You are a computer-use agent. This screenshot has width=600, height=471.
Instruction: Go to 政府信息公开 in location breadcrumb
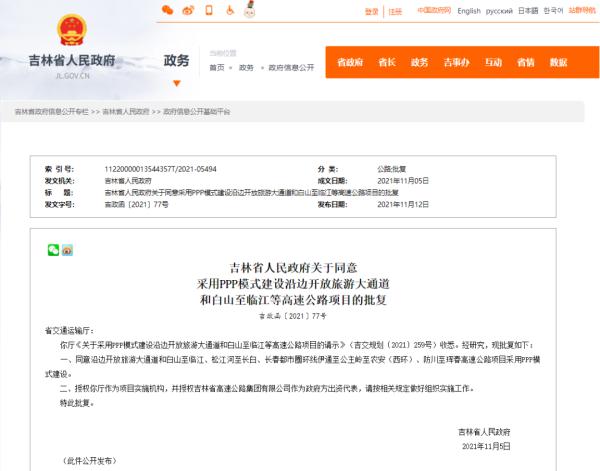[291, 68]
